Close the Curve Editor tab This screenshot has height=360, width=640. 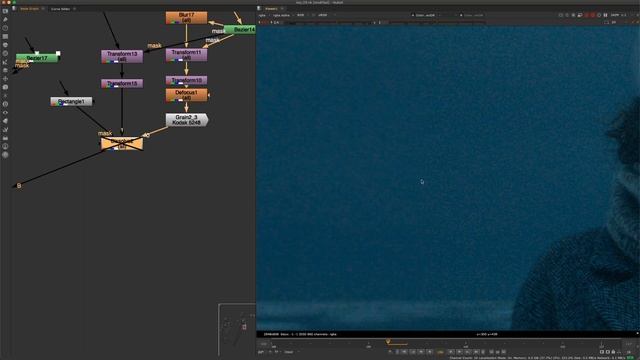pyautogui.click(x=74, y=9)
